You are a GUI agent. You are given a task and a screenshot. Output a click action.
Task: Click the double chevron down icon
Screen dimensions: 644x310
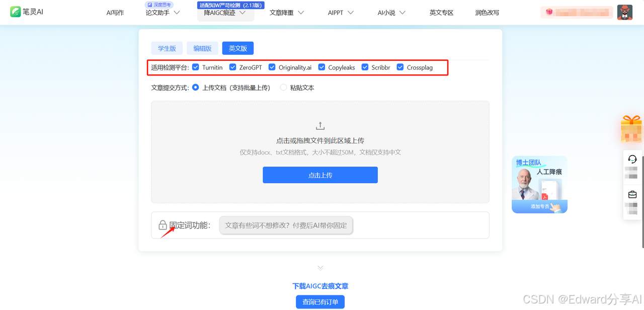320,268
